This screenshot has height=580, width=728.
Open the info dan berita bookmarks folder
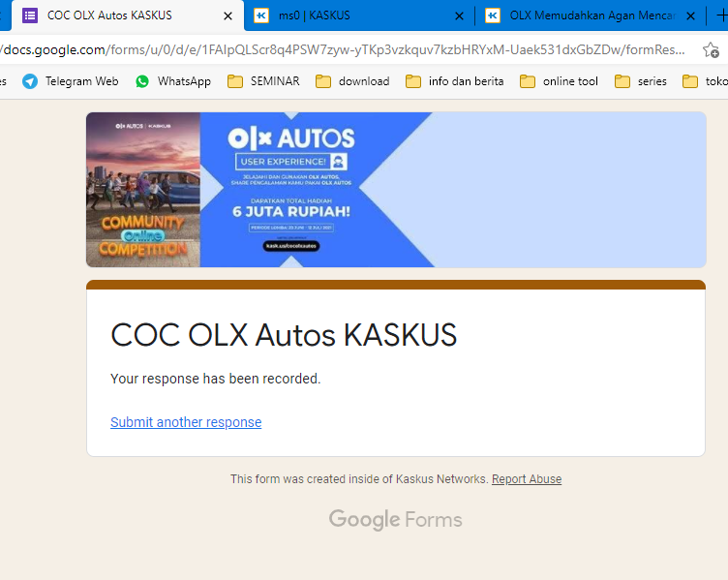coord(455,81)
